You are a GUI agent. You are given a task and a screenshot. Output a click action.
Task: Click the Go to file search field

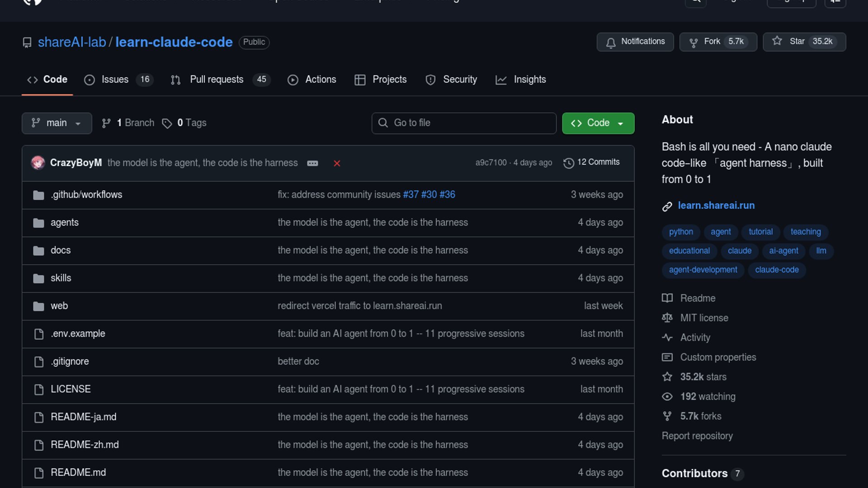464,123
